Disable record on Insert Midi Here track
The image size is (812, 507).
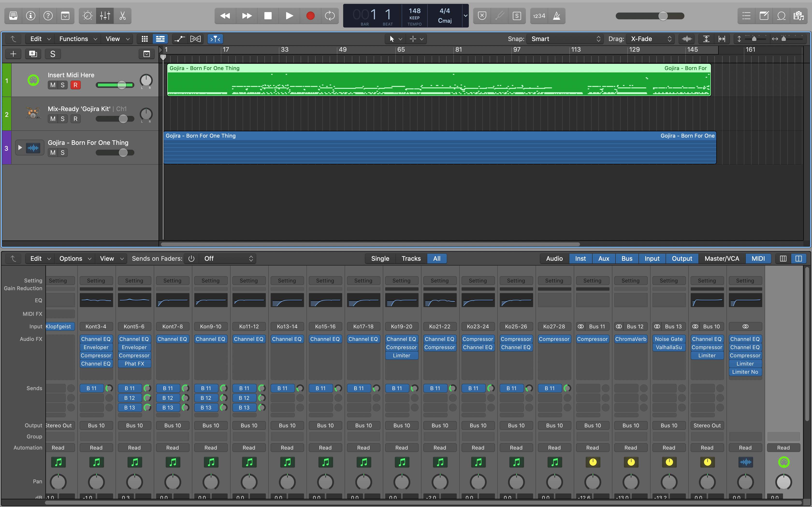click(75, 85)
